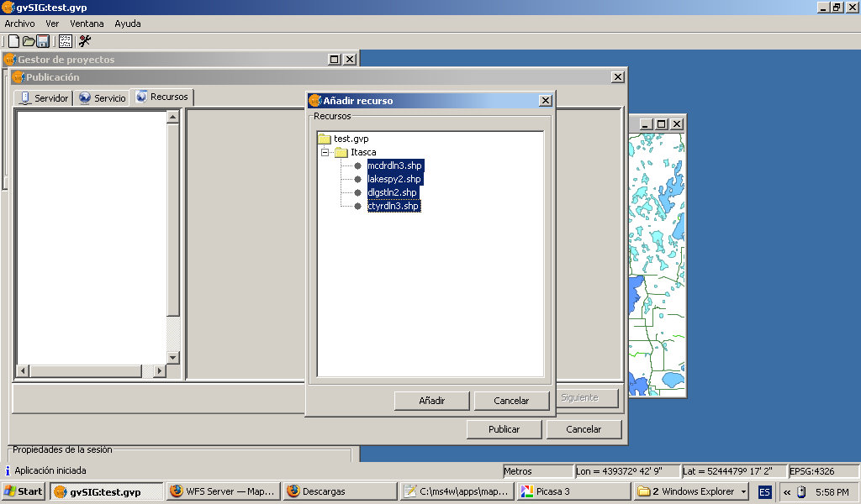Click the Itasca folder icon in tree
The image size is (861, 504).
(341, 152)
